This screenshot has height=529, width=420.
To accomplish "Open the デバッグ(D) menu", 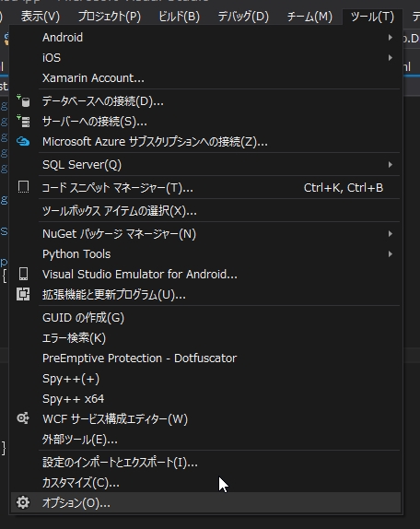I will (243, 17).
